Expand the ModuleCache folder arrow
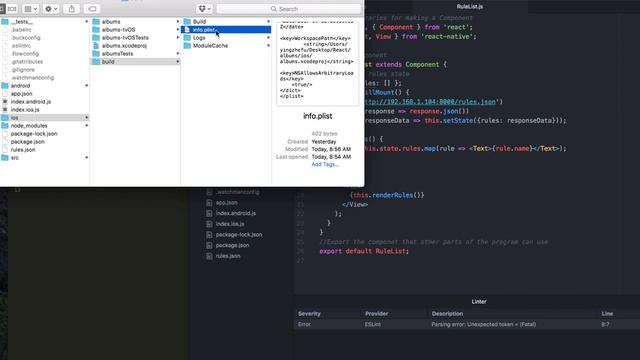640x360 pixels. click(269, 46)
